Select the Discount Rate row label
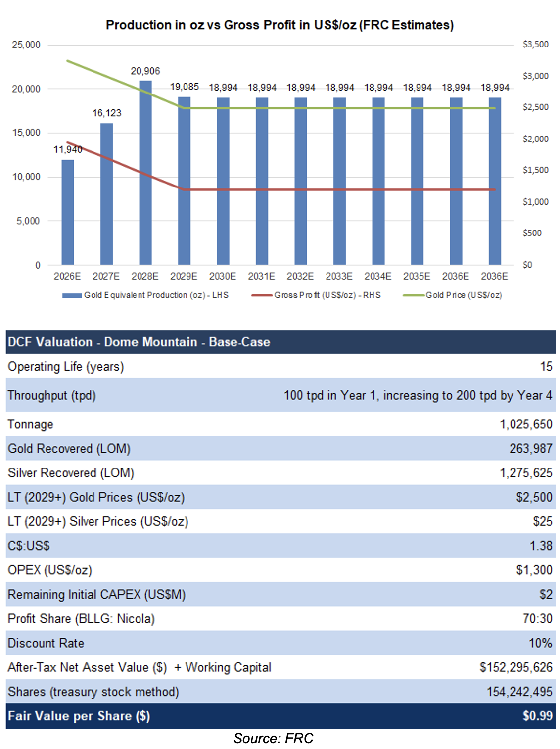This screenshot has height=749, width=560. (46, 643)
